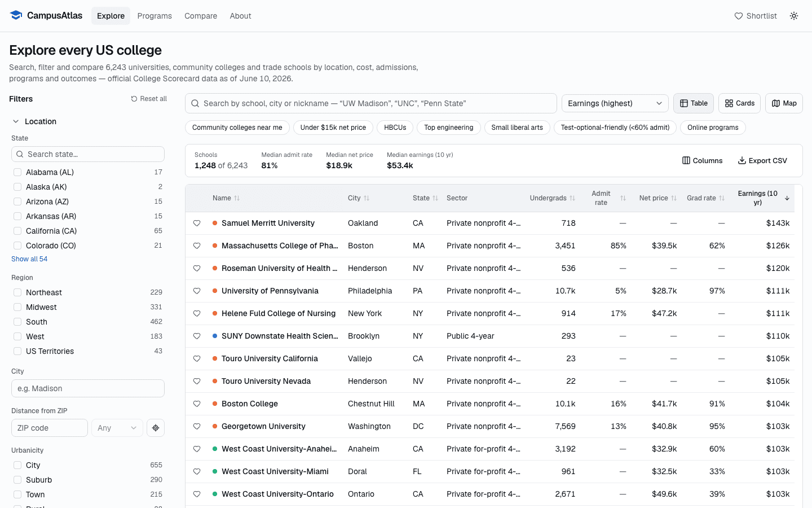812x508 pixels.
Task: Open University of Pennsylvania school name
Action: (x=270, y=291)
